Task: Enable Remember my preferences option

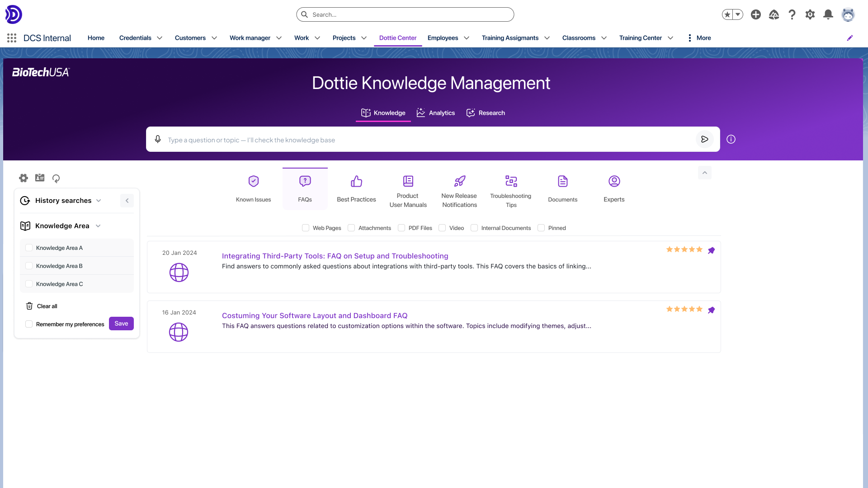Action: pos(28,324)
